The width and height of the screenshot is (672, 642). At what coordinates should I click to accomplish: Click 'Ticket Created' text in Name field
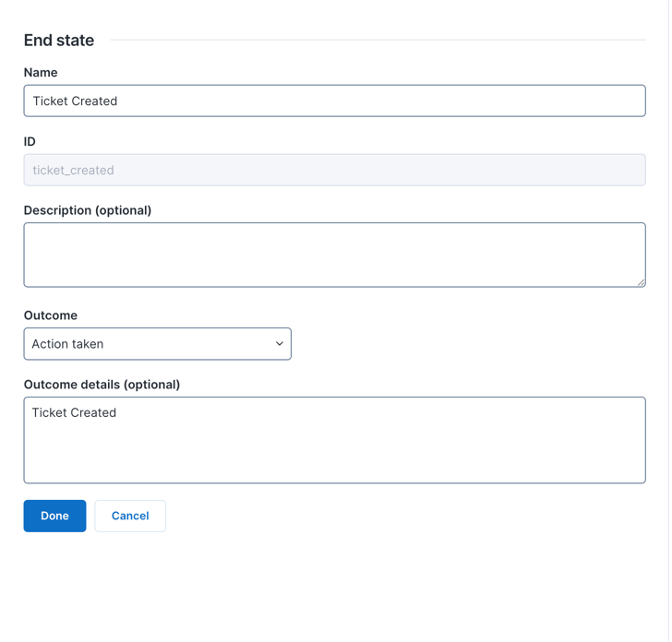(x=75, y=101)
